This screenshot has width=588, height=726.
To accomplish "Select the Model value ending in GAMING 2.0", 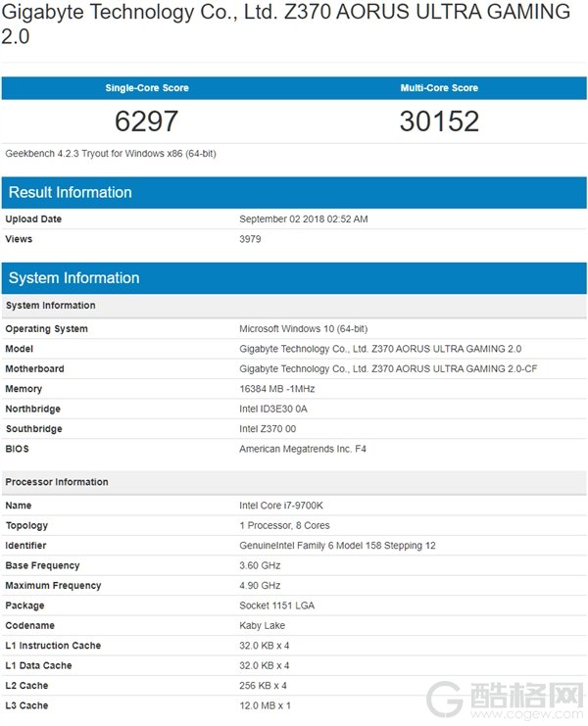I will pyautogui.click(x=380, y=349).
